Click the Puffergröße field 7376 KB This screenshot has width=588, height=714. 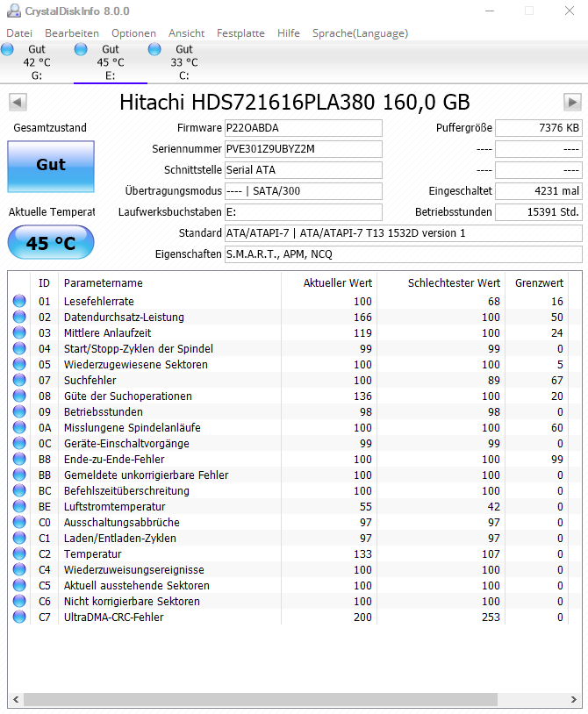(x=539, y=128)
